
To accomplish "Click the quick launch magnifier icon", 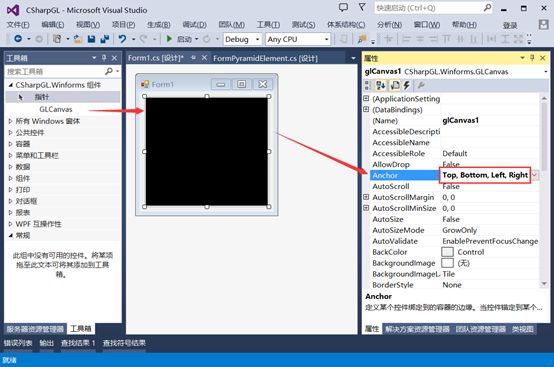I will [487, 7].
